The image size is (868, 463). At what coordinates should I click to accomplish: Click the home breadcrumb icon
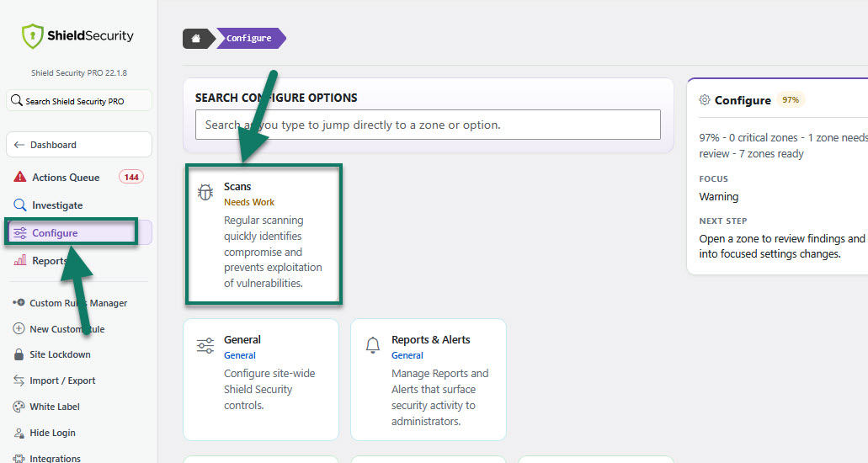[196, 38]
